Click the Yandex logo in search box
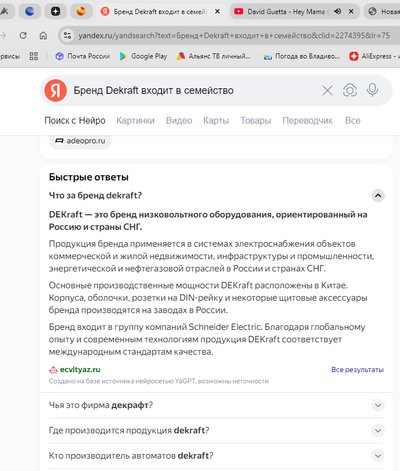This screenshot has height=471, width=400. pos(56,90)
